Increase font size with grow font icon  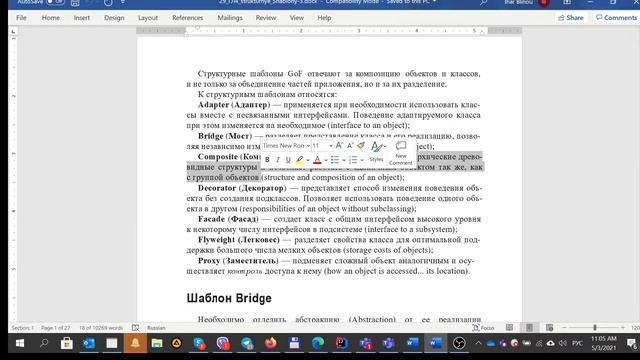click(x=339, y=145)
